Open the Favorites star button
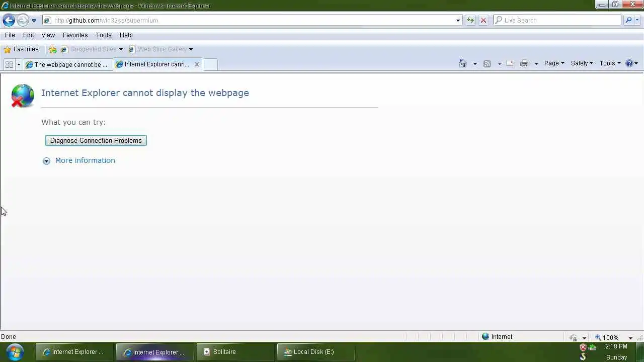The width and height of the screenshot is (644, 362). click(21, 49)
